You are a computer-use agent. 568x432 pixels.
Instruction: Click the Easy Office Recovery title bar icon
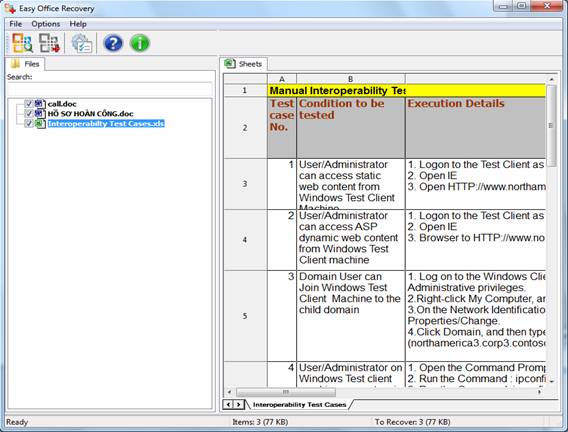pyautogui.click(x=10, y=8)
